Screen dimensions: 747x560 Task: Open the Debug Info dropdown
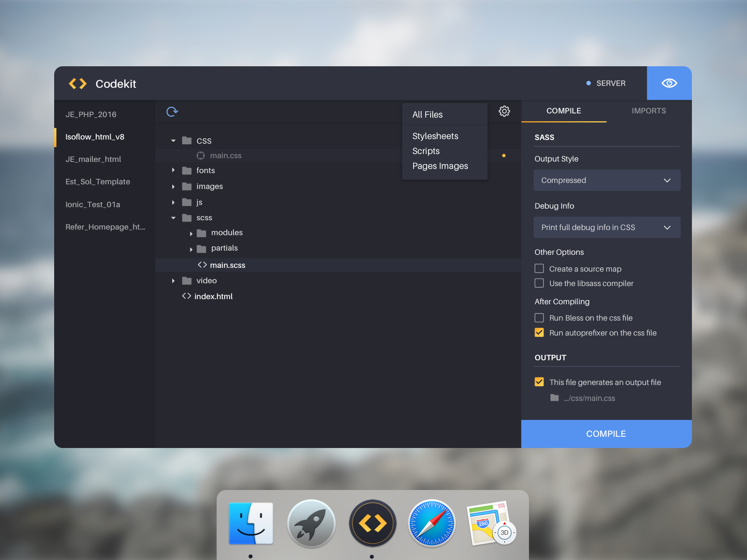point(606,228)
